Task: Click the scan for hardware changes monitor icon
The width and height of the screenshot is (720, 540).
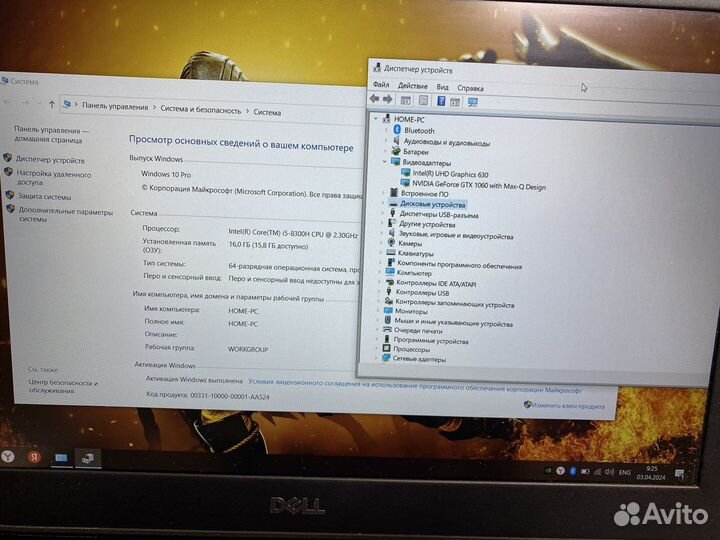Action: [x=472, y=102]
